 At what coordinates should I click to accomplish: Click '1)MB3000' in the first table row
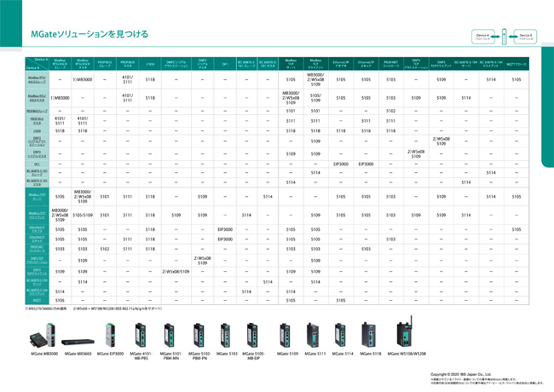[x=83, y=79]
